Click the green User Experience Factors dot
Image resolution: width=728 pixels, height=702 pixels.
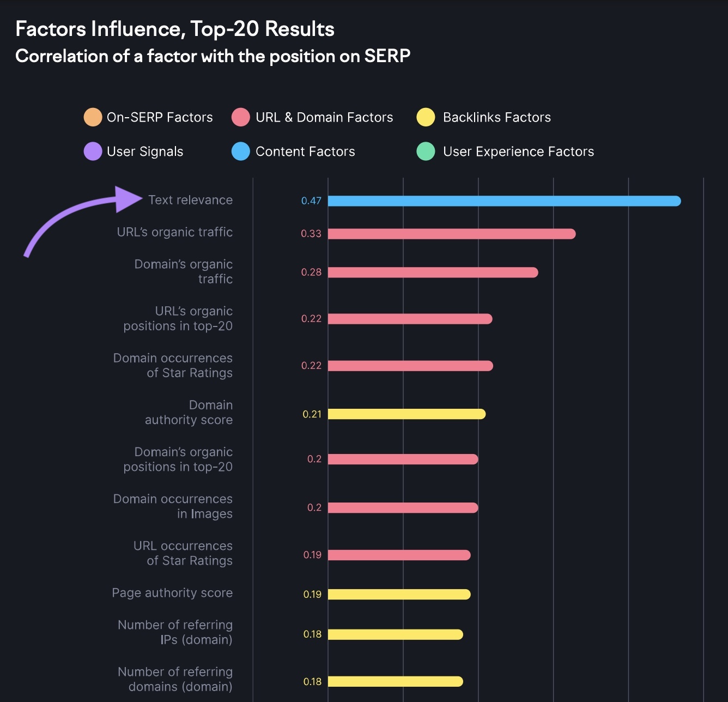pyautogui.click(x=426, y=152)
